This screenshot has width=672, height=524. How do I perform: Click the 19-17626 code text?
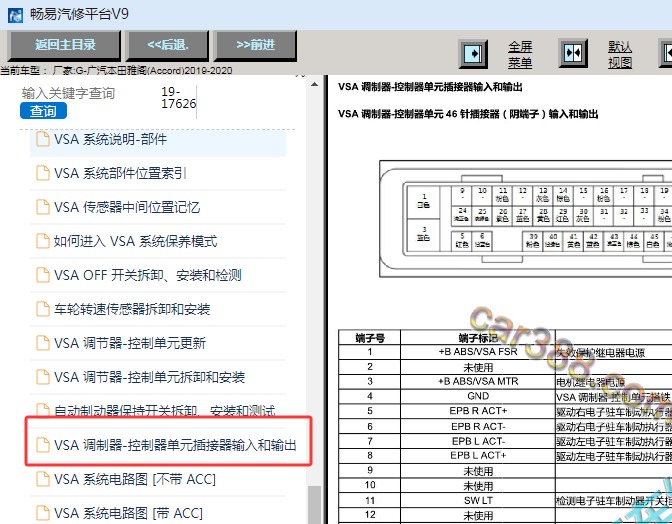click(x=178, y=97)
